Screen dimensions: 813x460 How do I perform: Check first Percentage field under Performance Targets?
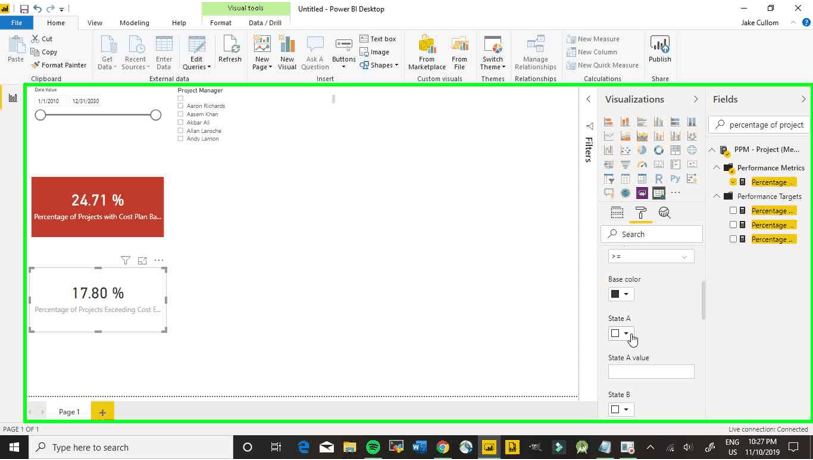point(733,211)
